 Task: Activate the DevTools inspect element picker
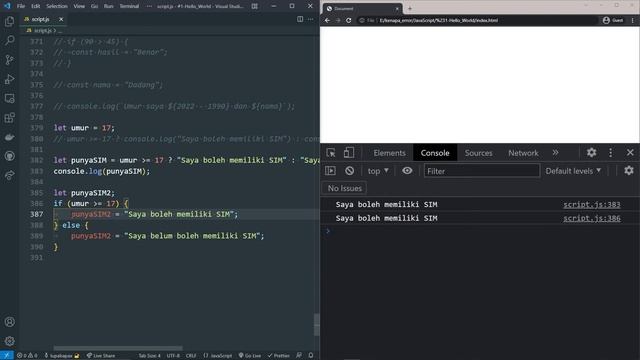click(331, 153)
